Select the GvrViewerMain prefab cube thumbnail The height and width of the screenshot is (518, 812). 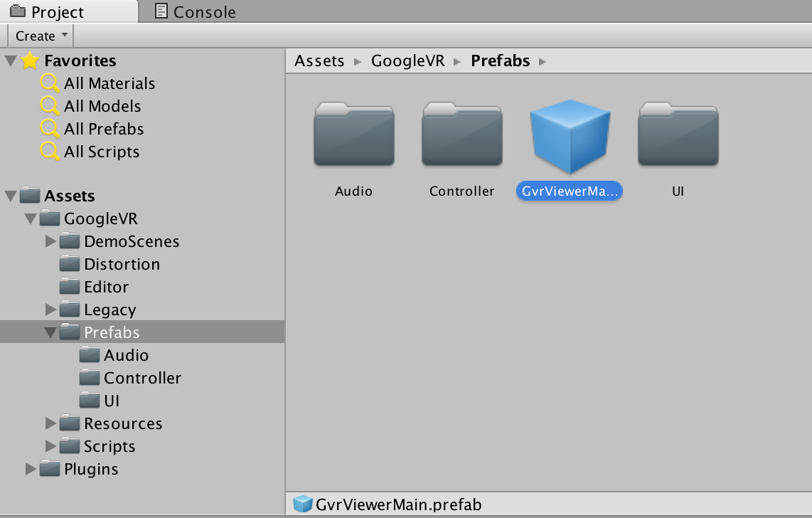coord(570,136)
